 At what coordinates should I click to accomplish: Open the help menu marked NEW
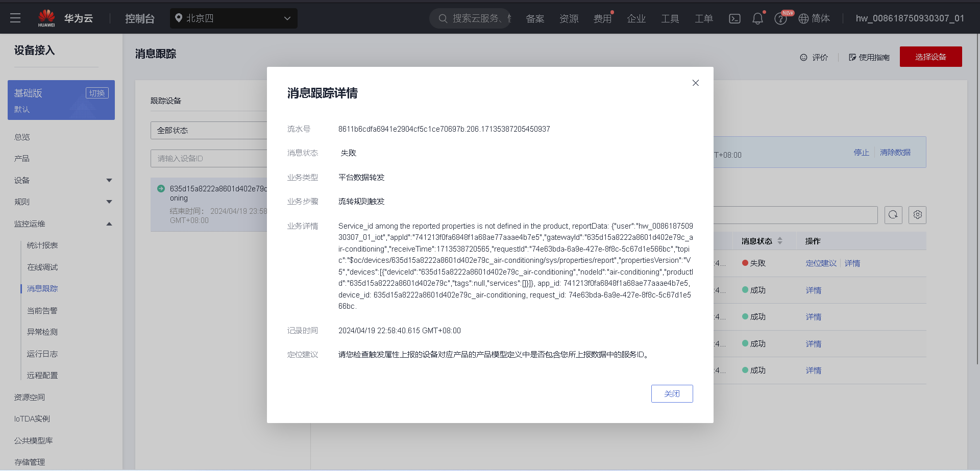(780, 19)
